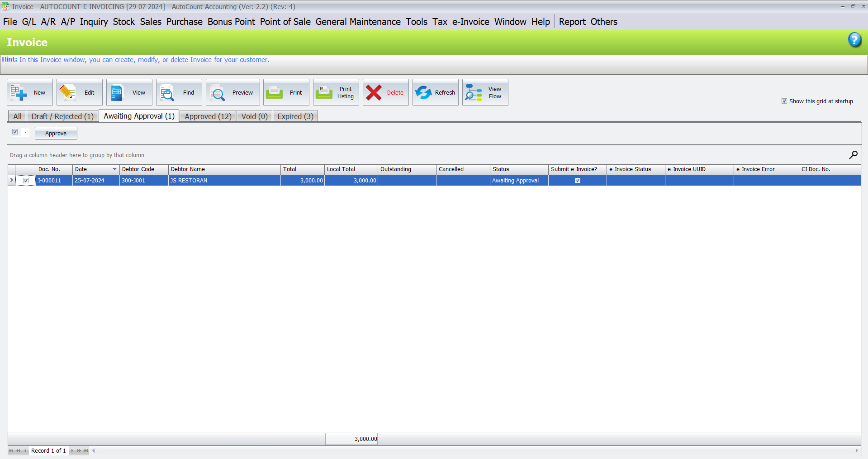The width and height of the screenshot is (868, 459).
Task: Open the e-Invoice menu
Action: [470, 21]
